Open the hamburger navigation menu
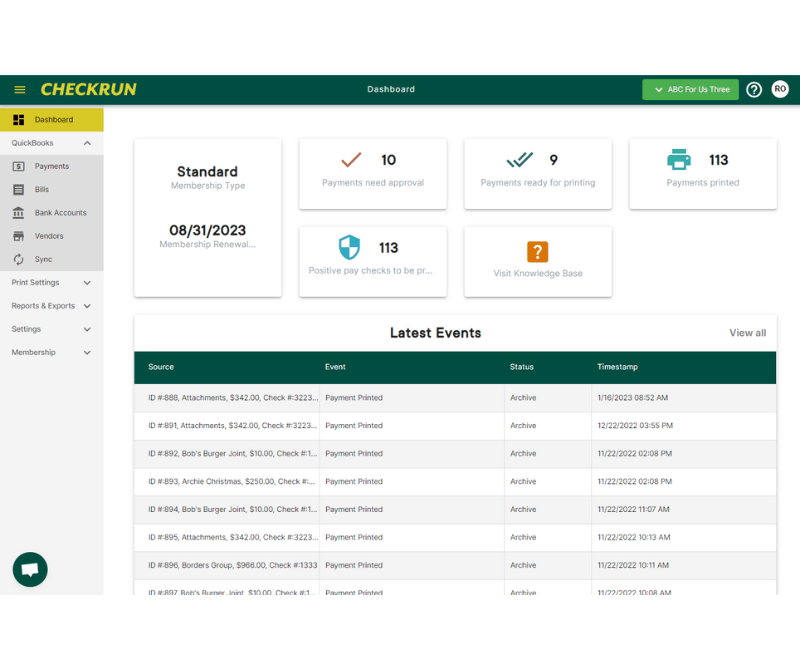This screenshot has height=670, width=800. point(19,89)
